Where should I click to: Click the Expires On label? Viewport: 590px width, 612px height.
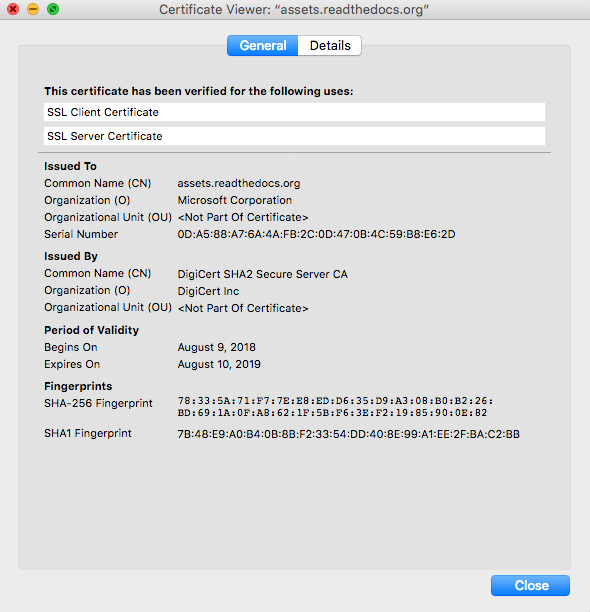(x=72, y=364)
